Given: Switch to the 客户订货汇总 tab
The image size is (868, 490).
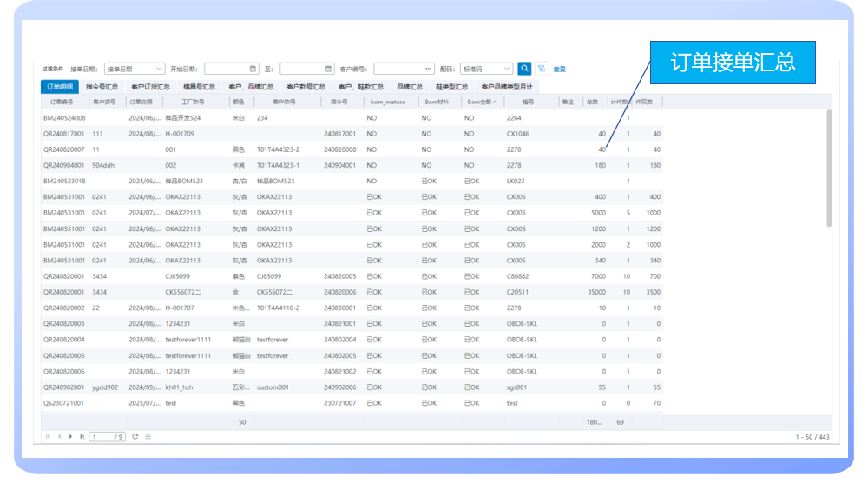Looking at the screenshot, I should tap(150, 87).
